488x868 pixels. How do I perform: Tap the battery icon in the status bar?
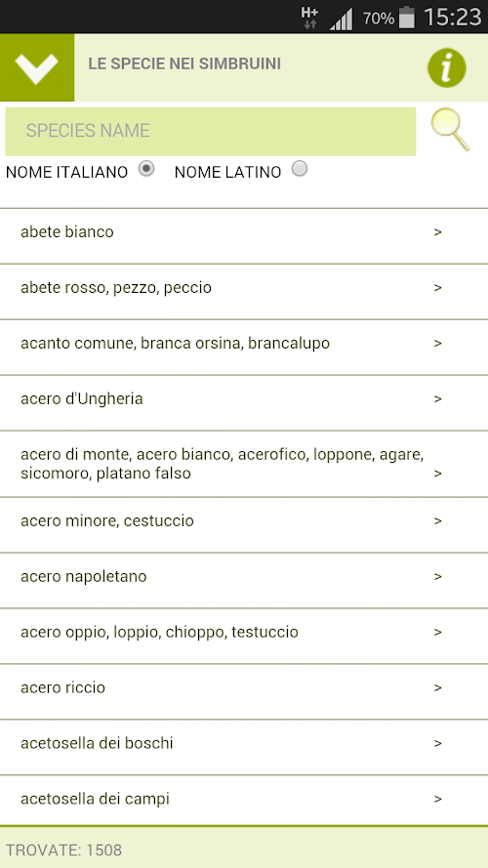(407, 18)
